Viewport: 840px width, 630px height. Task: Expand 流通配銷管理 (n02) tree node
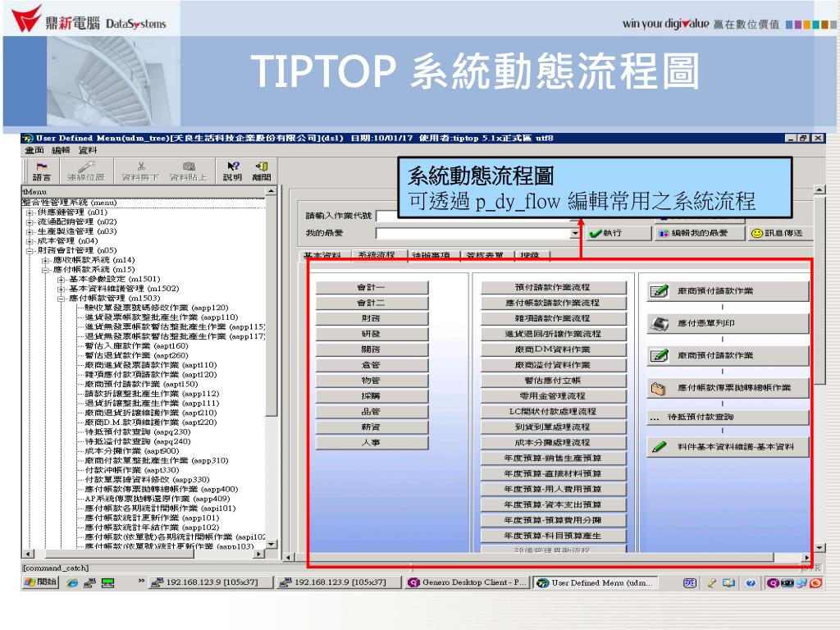[30, 222]
